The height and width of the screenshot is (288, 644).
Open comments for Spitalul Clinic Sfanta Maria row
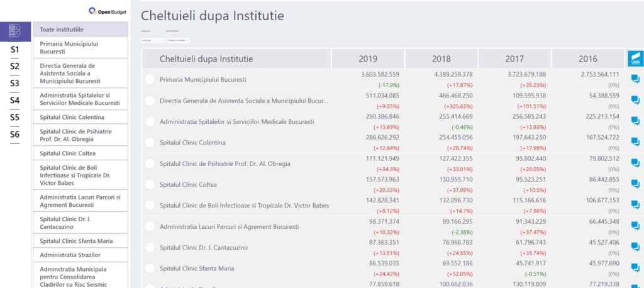pos(635,269)
